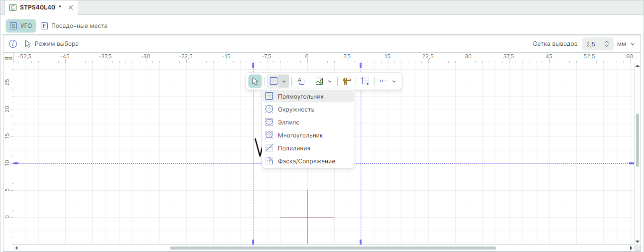
Task: Close the STPS40L40 document tab
Action: (71, 7)
